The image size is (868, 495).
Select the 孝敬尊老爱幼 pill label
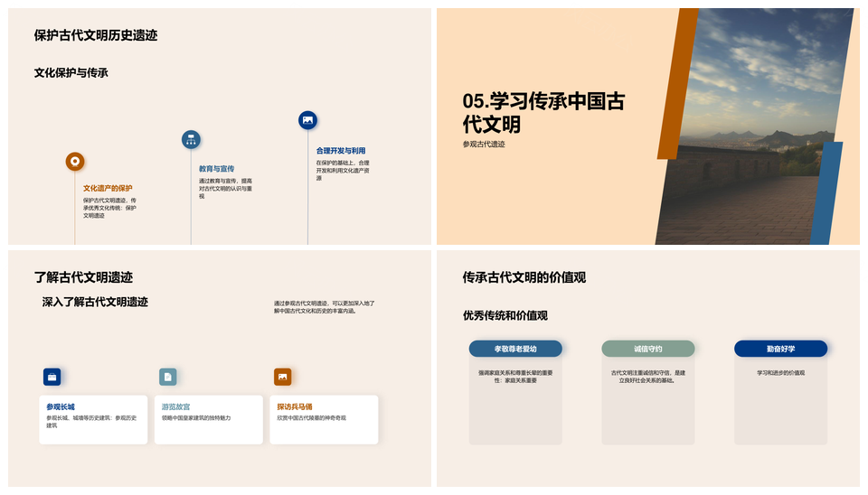click(514, 349)
